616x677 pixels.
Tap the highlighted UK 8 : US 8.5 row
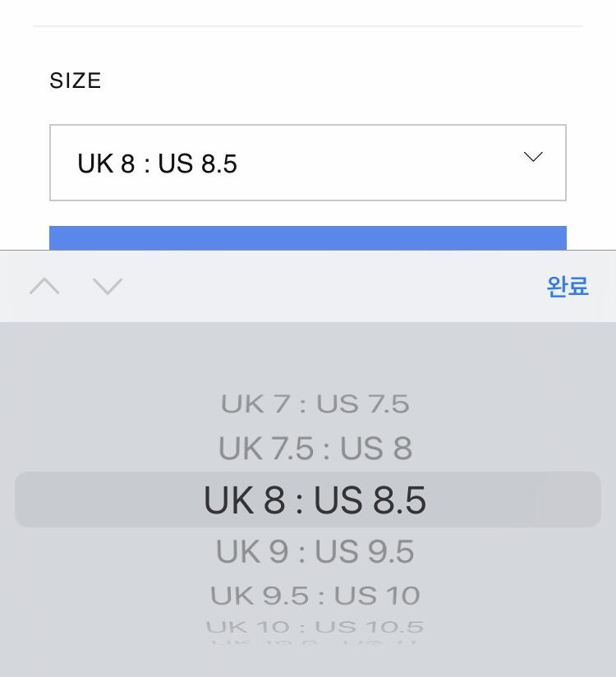coord(315,500)
